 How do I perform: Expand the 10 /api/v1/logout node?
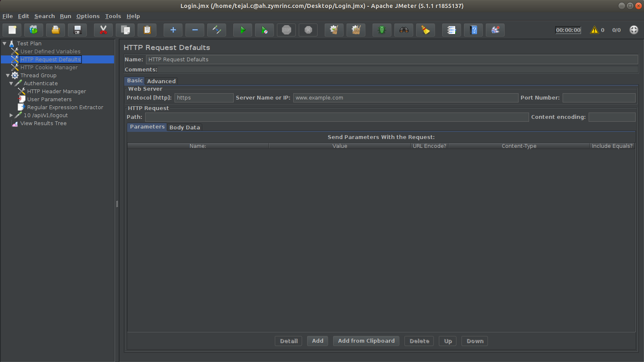coord(11,115)
